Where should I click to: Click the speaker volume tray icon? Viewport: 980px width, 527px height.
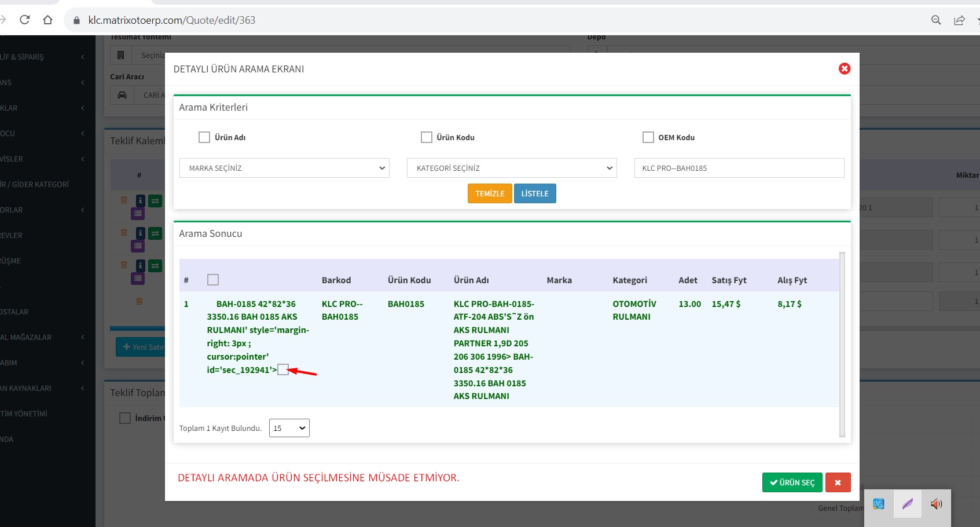pos(936,504)
